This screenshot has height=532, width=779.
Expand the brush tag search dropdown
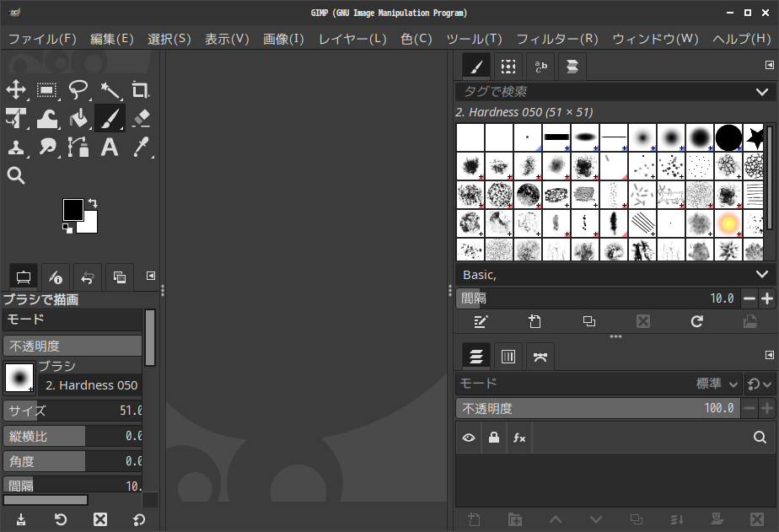762,91
